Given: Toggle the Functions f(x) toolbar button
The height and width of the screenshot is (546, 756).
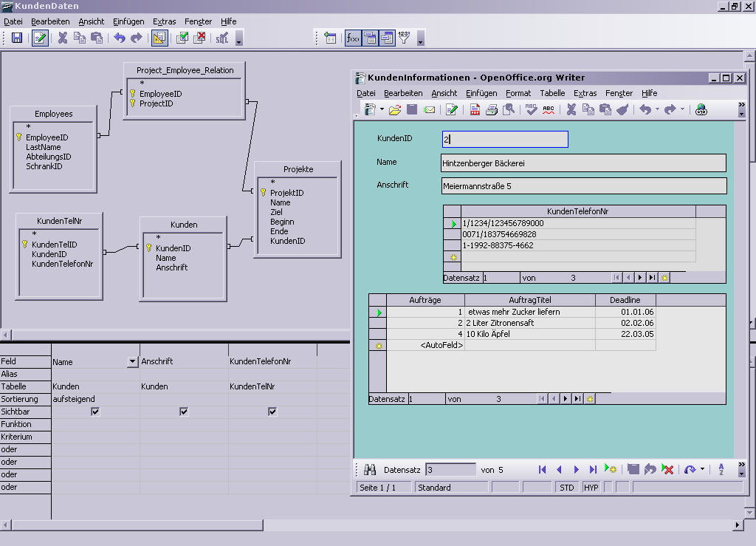Looking at the screenshot, I should [x=353, y=38].
